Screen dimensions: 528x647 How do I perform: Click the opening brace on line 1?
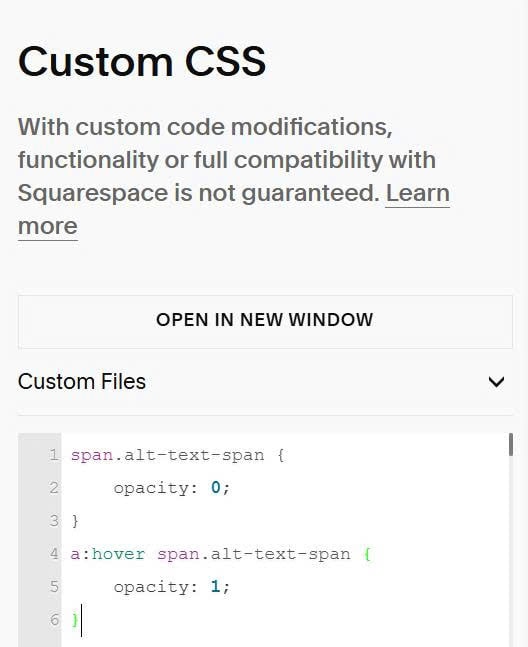point(281,455)
